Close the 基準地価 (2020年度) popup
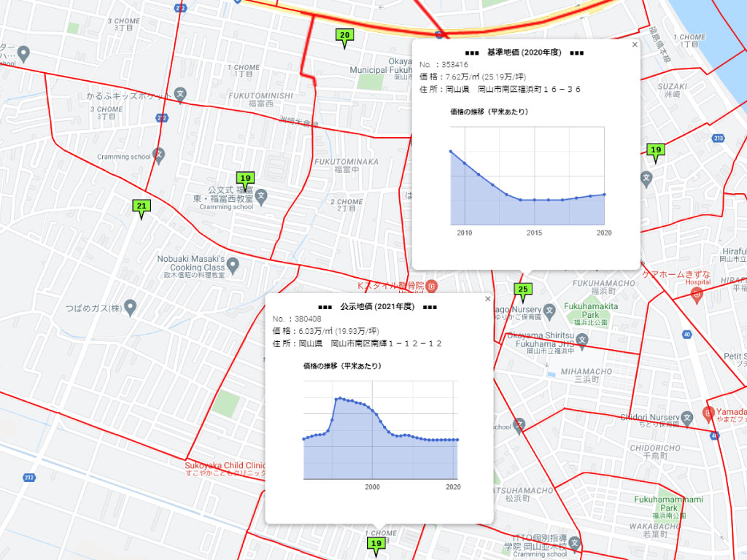 [x=634, y=44]
